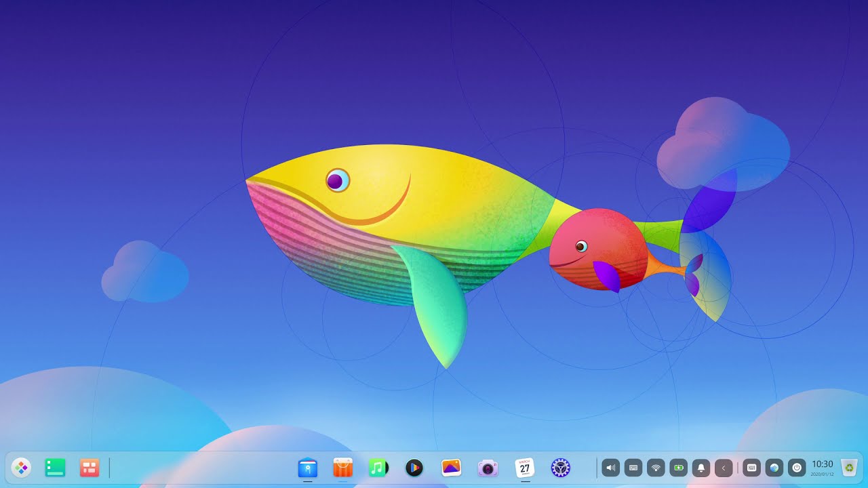Viewport: 868px width, 488px height.
Task: Launch the blue File Manager
Action: [x=308, y=468]
